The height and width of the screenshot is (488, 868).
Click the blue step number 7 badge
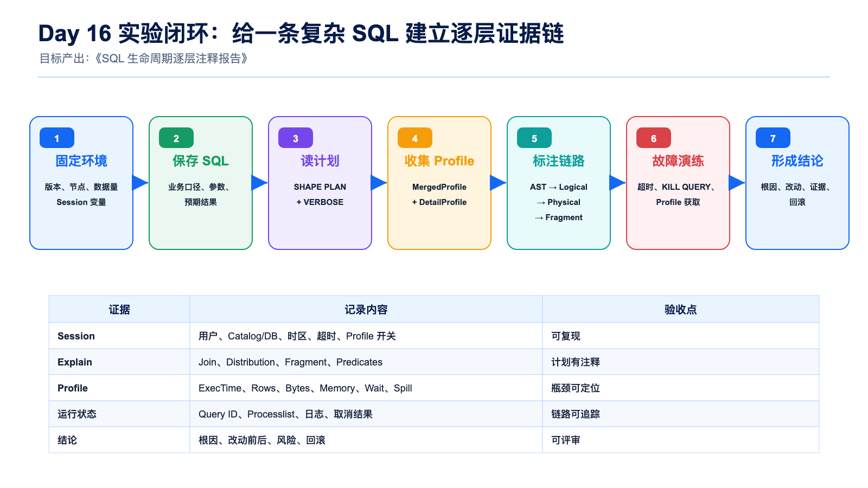click(773, 138)
